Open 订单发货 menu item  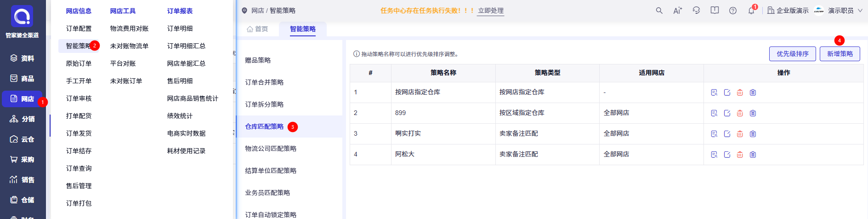[x=79, y=133]
